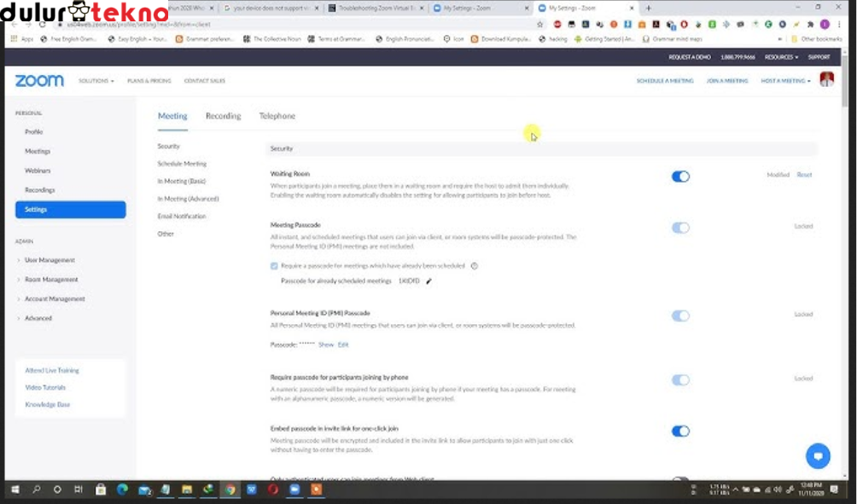Viewport: 857px width, 504px height.
Task: Show more bookmarks bar items
Action: pyautogui.click(x=779, y=39)
